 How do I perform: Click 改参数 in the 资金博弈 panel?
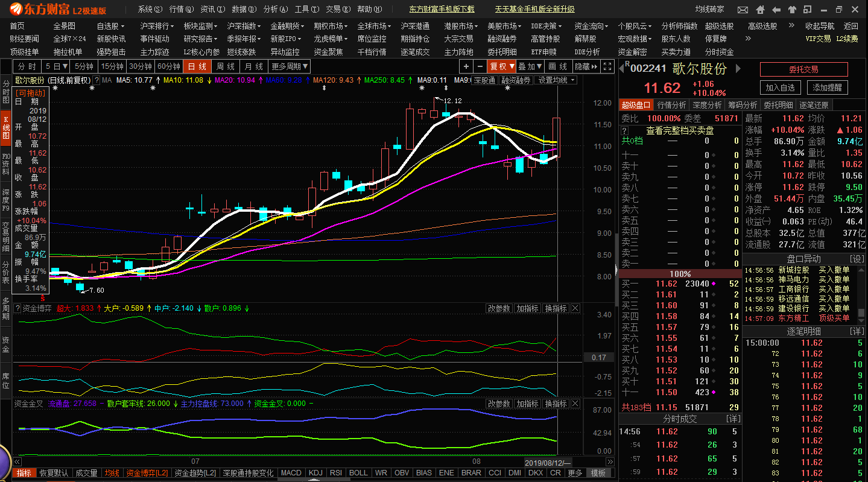point(499,308)
